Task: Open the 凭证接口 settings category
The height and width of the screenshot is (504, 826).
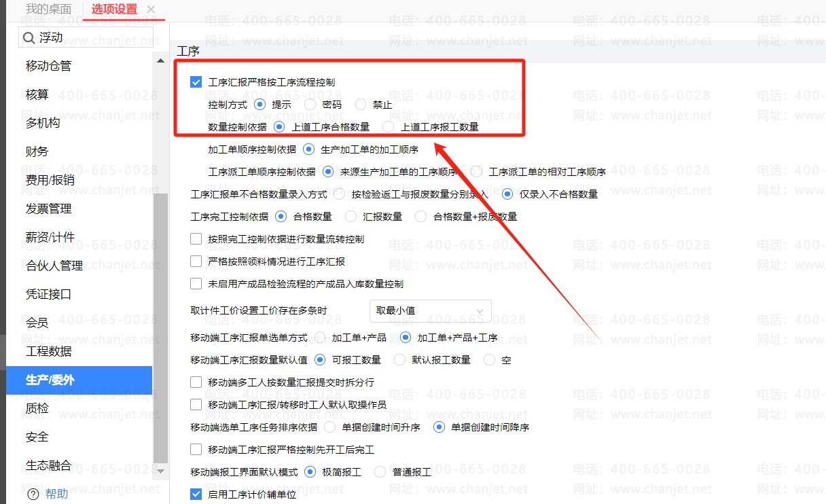Action: (x=48, y=294)
